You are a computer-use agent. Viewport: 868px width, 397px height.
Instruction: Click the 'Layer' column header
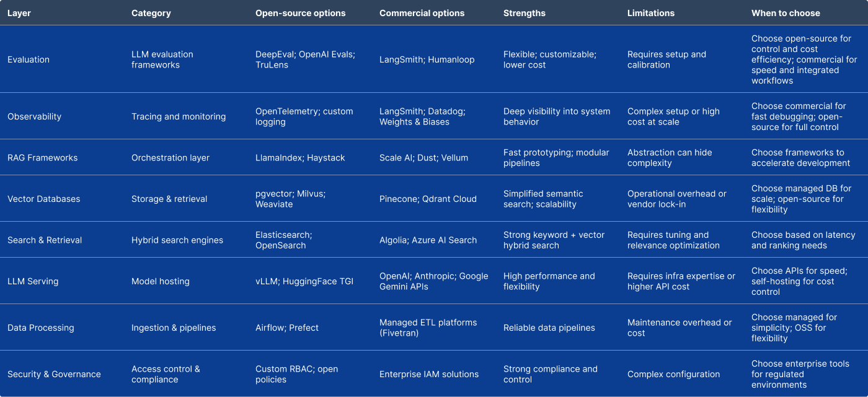coord(19,12)
